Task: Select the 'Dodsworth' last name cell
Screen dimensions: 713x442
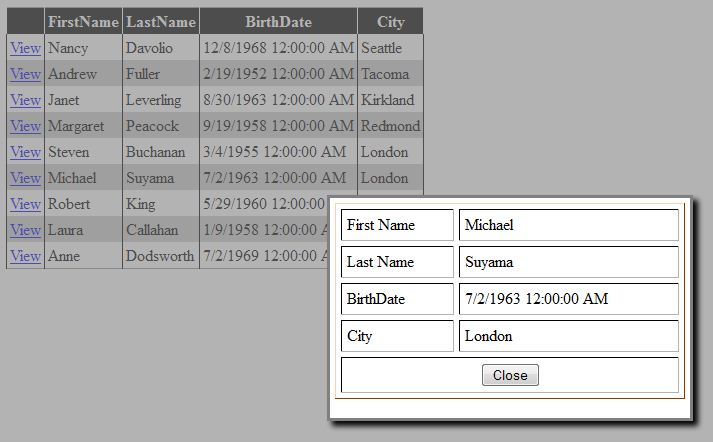Action: tap(161, 256)
